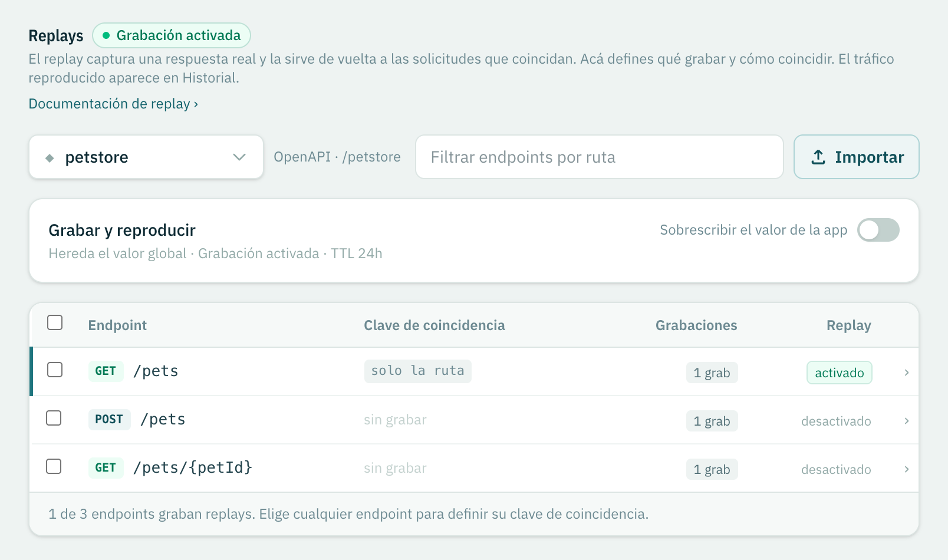Click the POST method tag
This screenshot has width=948, height=560.
(x=109, y=419)
